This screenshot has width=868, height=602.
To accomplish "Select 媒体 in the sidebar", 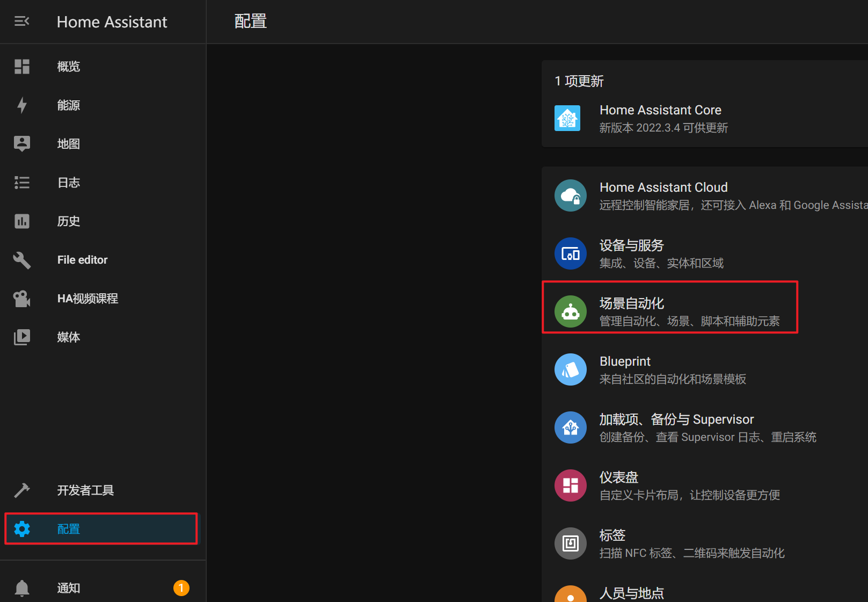I will pos(103,337).
